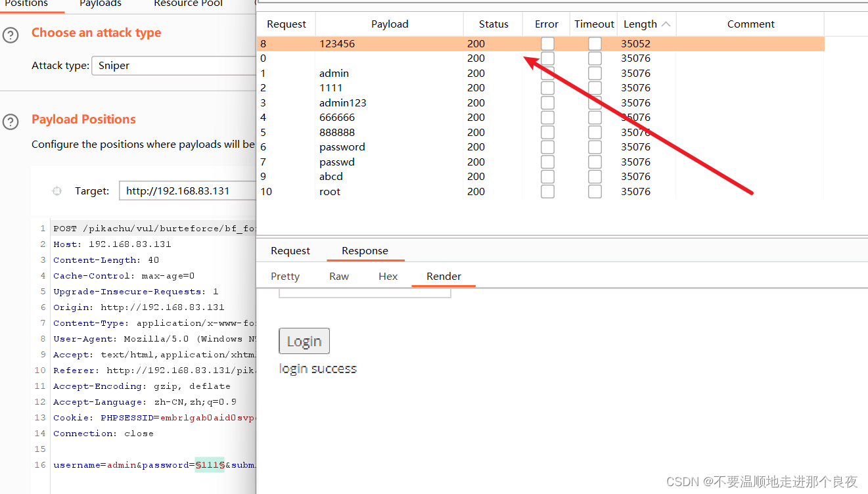Click the 'login success' text

pyautogui.click(x=318, y=369)
